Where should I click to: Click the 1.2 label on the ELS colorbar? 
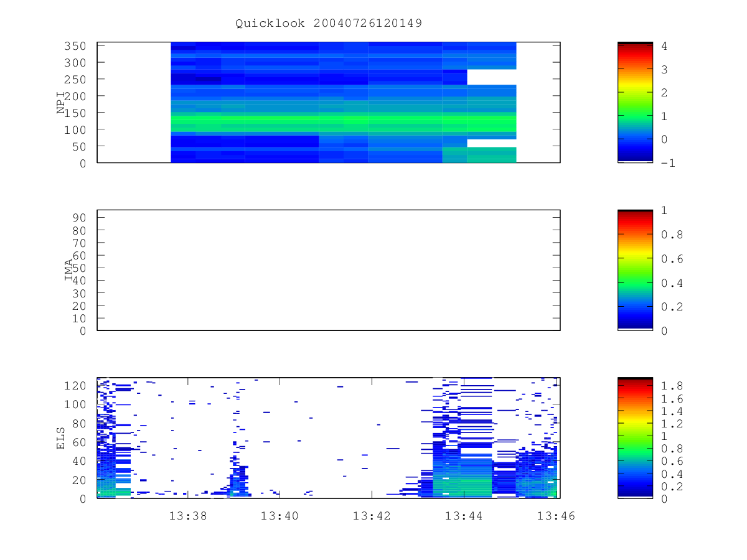click(671, 424)
